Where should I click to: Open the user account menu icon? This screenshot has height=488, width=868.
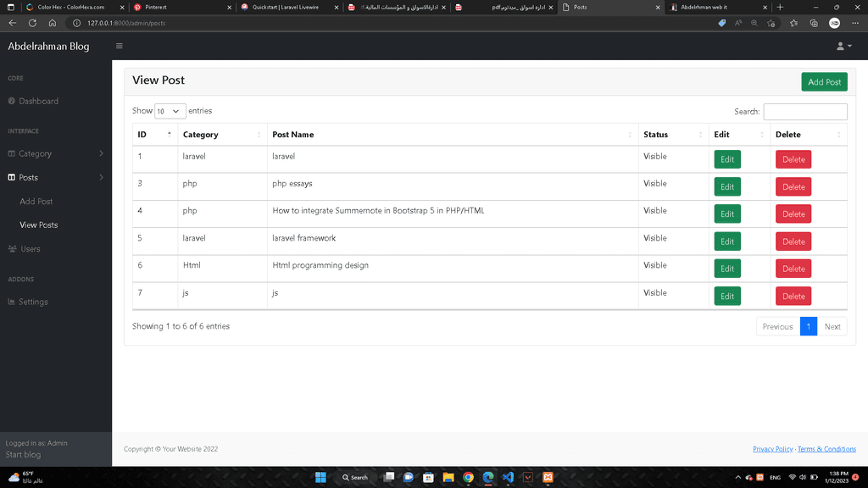tap(843, 46)
